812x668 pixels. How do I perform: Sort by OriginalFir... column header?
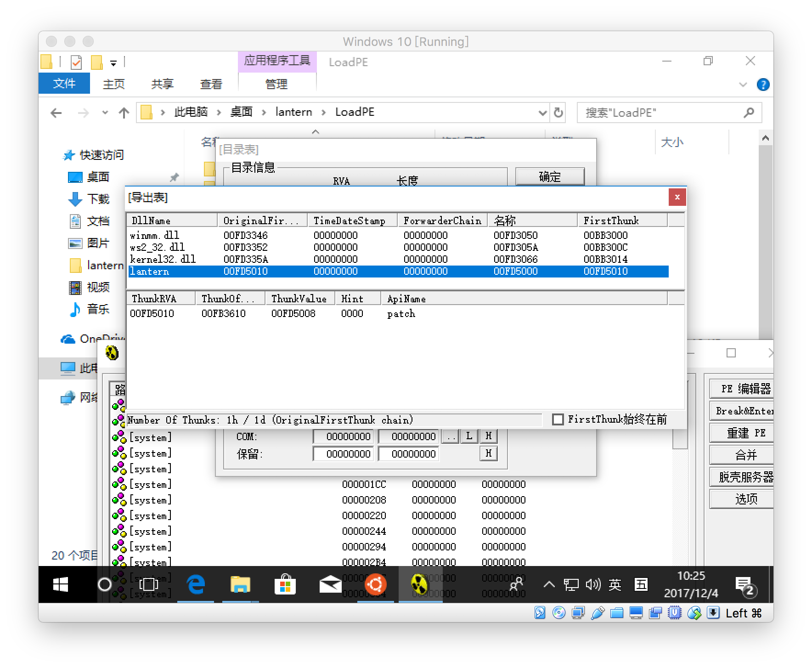pos(262,221)
